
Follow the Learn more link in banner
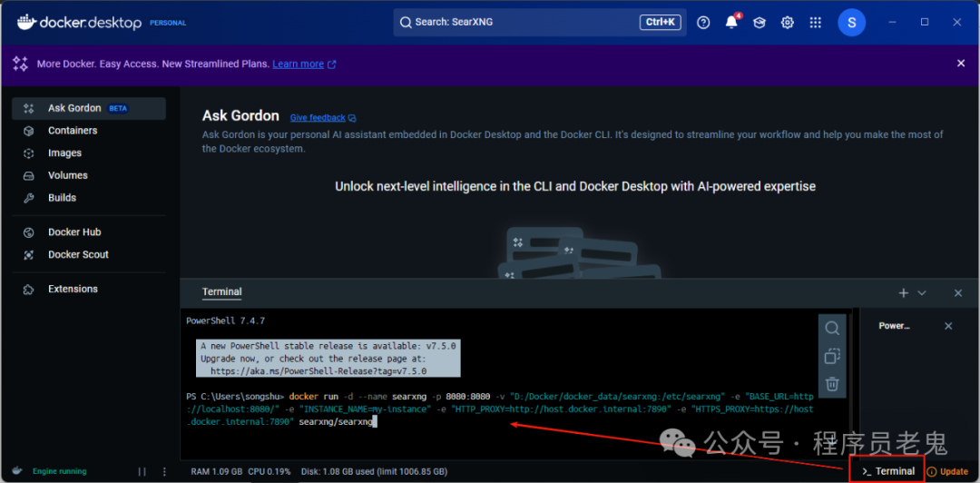click(x=299, y=64)
